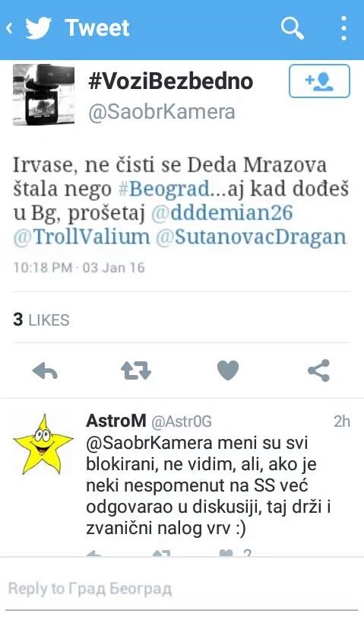Image resolution: width=364 pixels, height=617 pixels.
Task: Open AstroM's star avatar
Action: 43,444
